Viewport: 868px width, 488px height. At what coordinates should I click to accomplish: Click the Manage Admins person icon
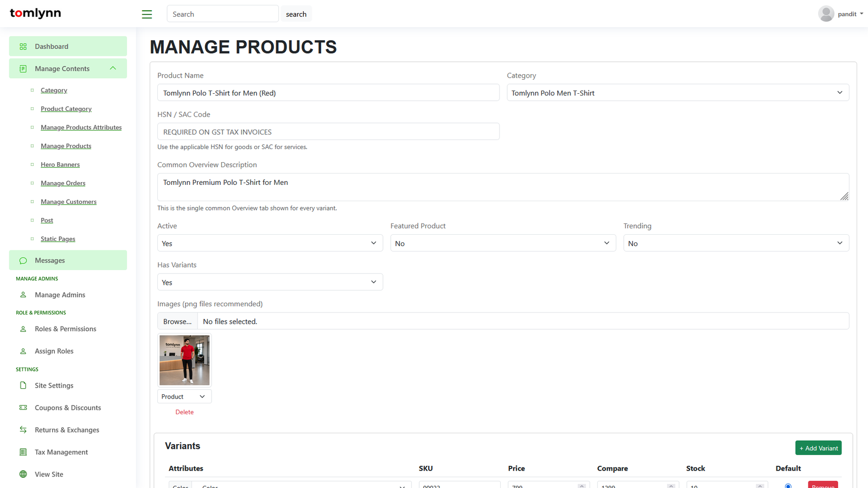[23, 295]
